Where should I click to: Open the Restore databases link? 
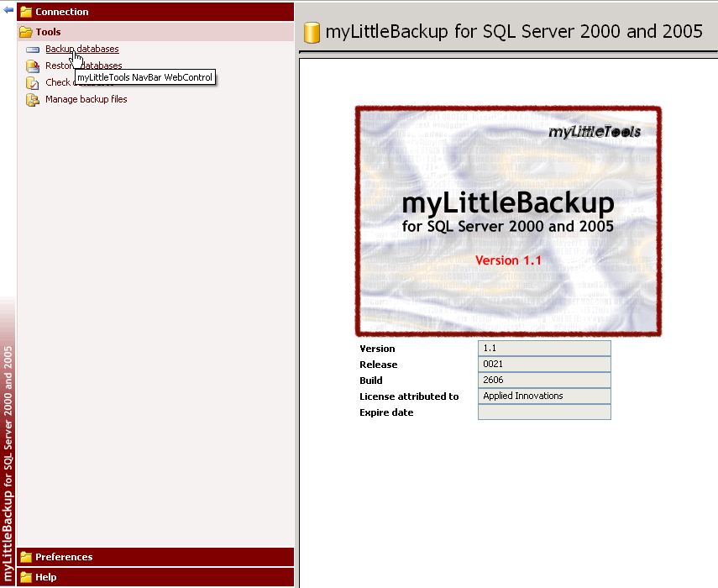tap(84, 66)
